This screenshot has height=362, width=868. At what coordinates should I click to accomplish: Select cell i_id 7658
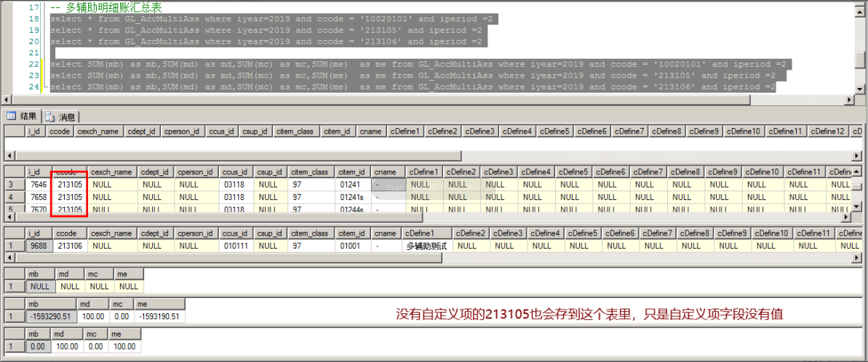click(x=39, y=197)
